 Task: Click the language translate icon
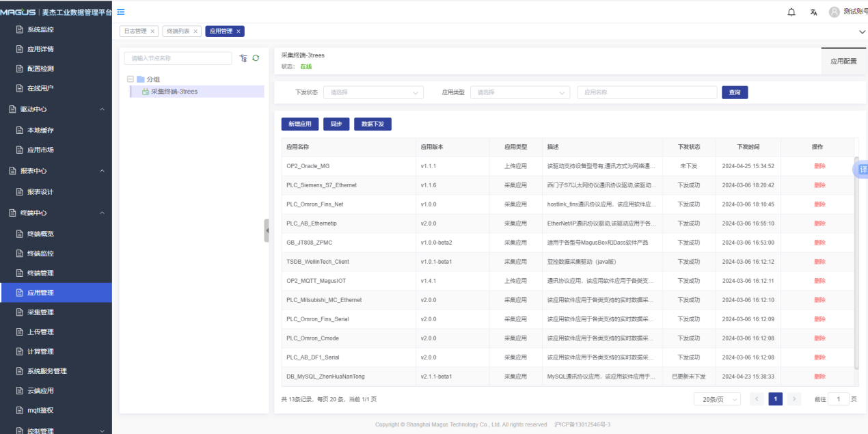[813, 12]
